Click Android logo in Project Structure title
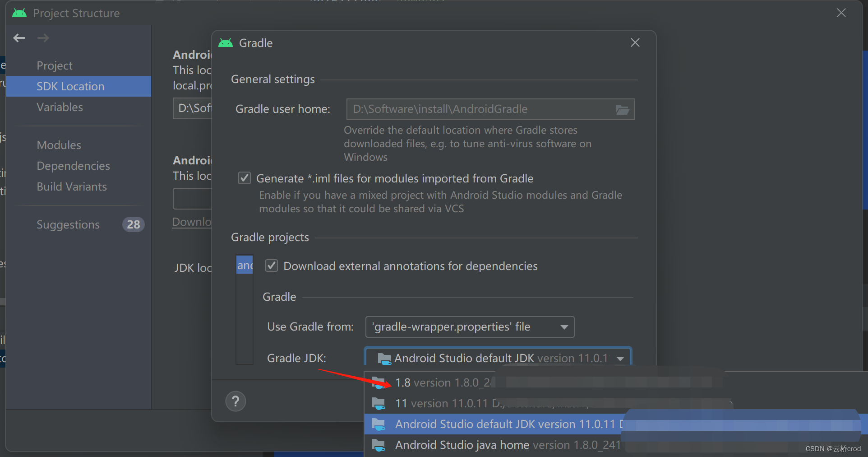 coord(19,13)
